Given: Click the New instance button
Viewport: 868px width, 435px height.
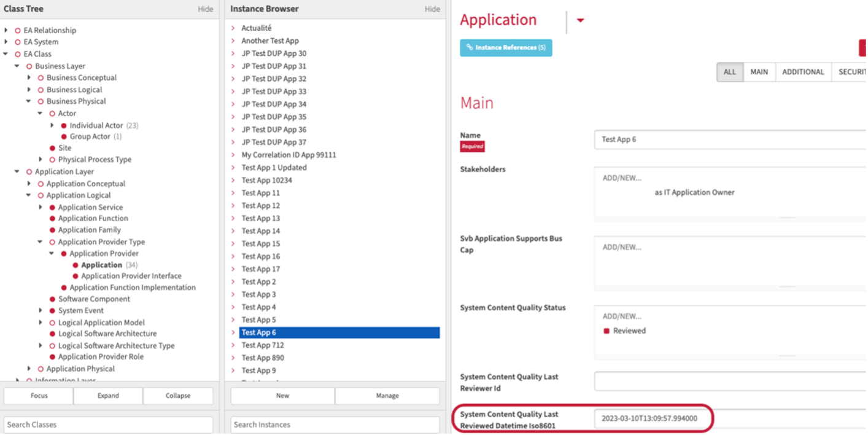Looking at the screenshot, I should [282, 396].
